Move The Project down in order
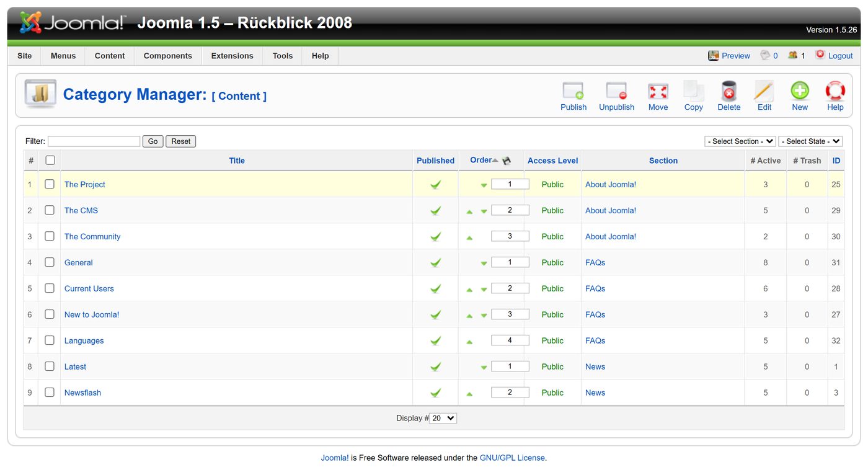Image resolution: width=868 pixels, height=475 pixels. pos(484,185)
